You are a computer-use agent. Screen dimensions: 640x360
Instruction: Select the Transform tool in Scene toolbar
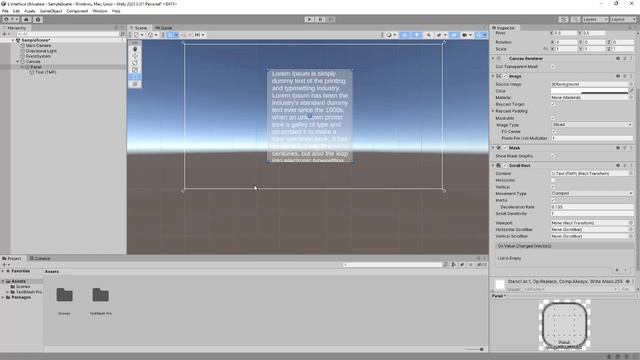point(135,84)
